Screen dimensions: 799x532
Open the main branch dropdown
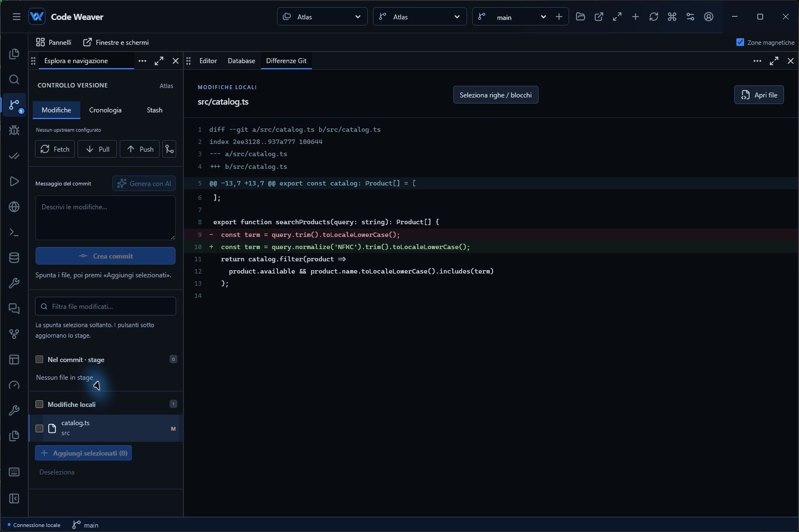click(x=512, y=17)
